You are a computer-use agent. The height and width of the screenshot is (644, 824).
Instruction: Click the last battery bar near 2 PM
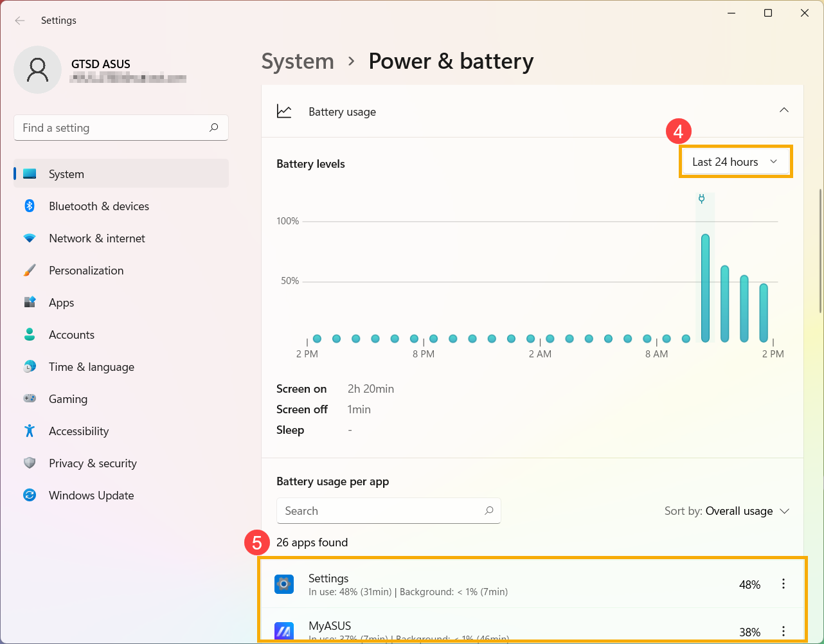click(764, 313)
